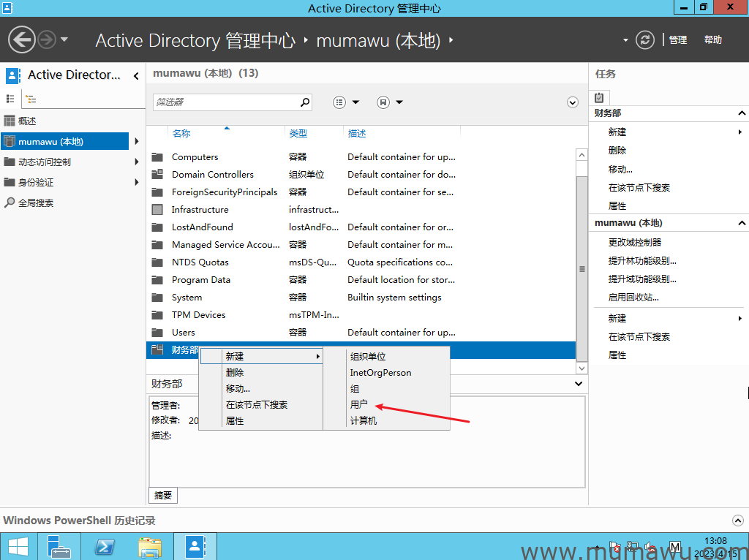The image size is (749, 560).
Task: Collapse the 财务部 preview pane chevron
Action: click(579, 384)
